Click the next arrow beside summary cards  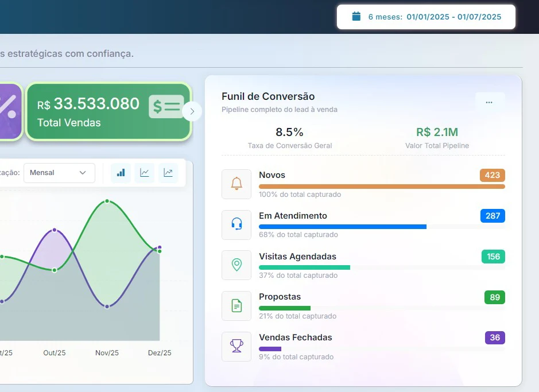(192, 111)
